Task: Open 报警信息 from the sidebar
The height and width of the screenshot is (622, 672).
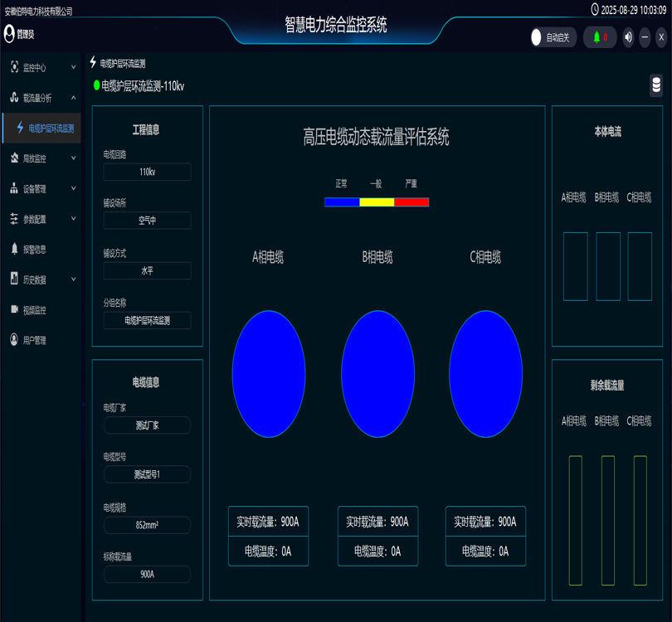Action: [34, 249]
